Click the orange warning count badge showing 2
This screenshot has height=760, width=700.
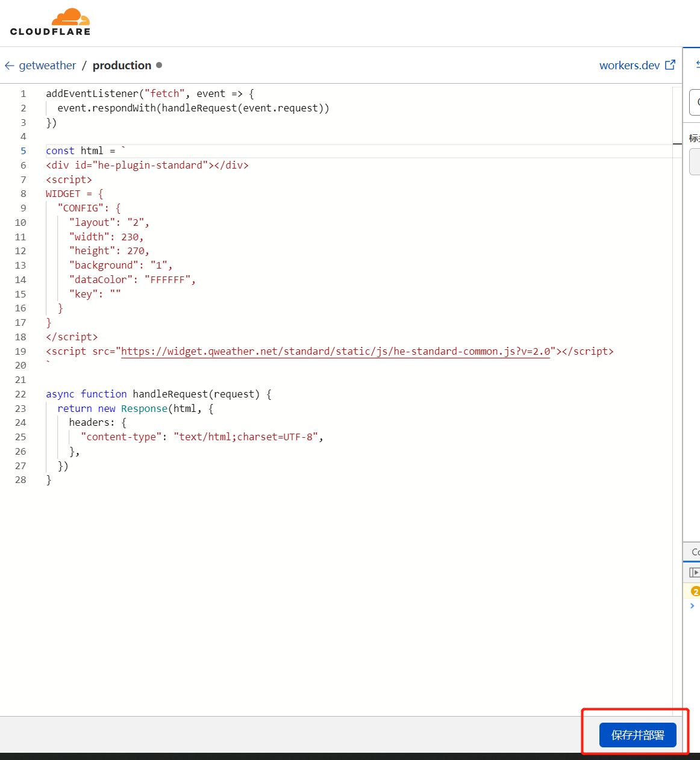click(x=696, y=592)
